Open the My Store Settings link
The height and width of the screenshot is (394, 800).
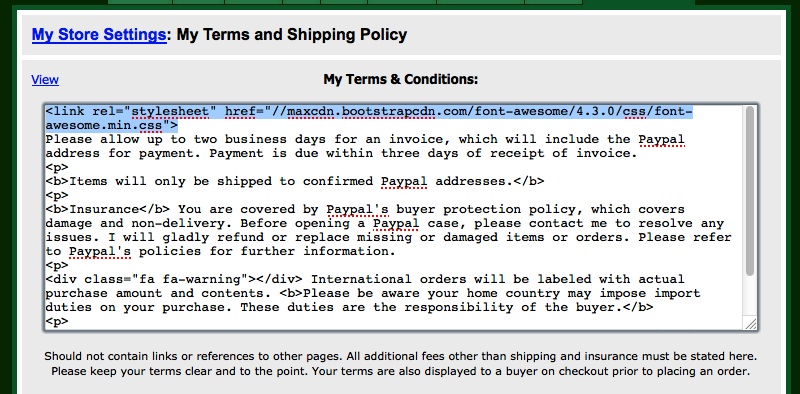pyautogui.click(x=99, y=35)
